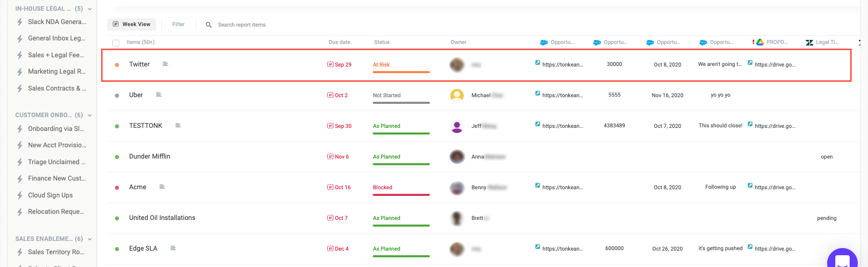Collapse the In-House Legal section

pos(90,9)
